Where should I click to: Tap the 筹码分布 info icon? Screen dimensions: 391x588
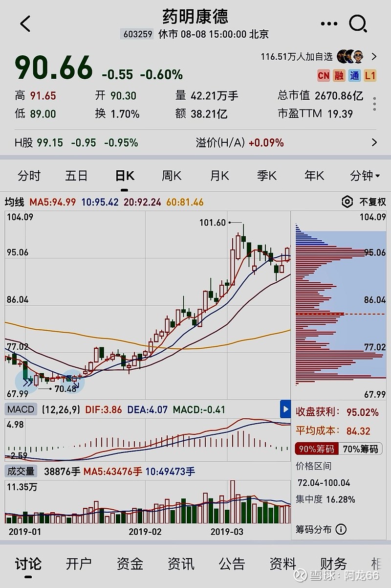341,529
